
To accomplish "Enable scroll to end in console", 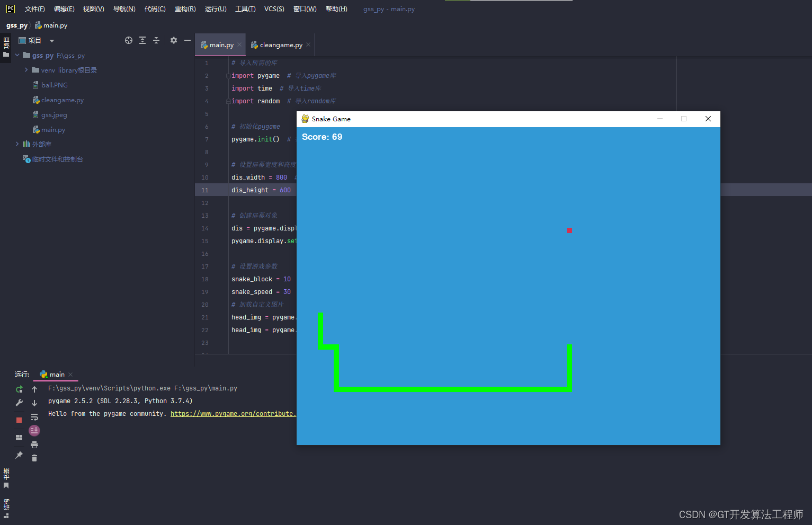I will pyautogui.click(x=34, y=430).
